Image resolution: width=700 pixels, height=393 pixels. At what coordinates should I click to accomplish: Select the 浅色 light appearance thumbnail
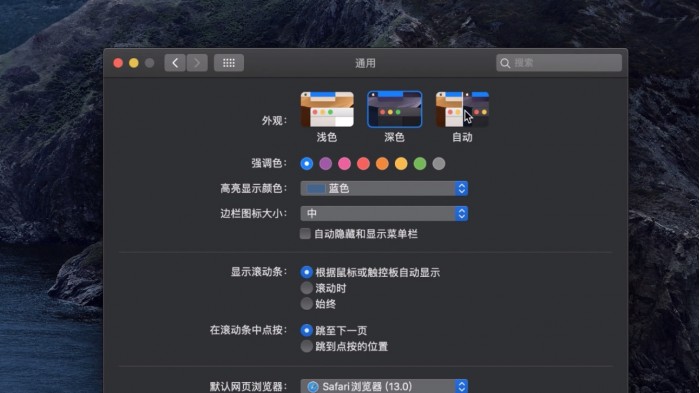coord(327,109)
